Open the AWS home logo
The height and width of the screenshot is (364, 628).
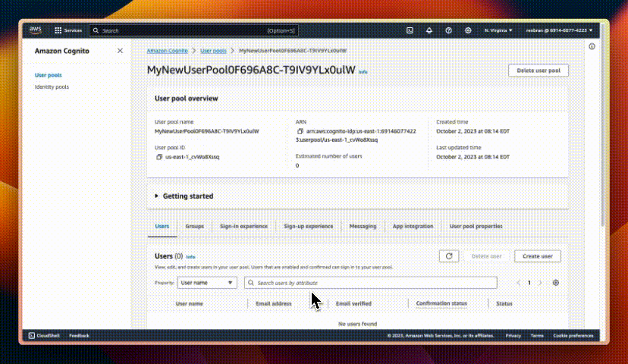point(35,30)
